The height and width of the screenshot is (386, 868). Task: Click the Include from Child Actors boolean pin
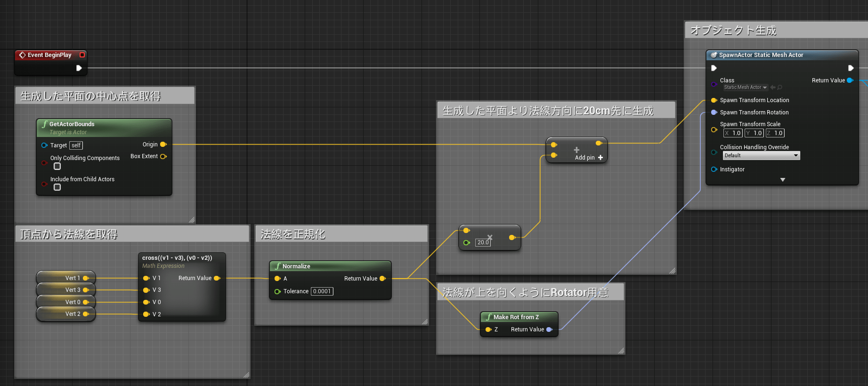click(x=44, y=184)
